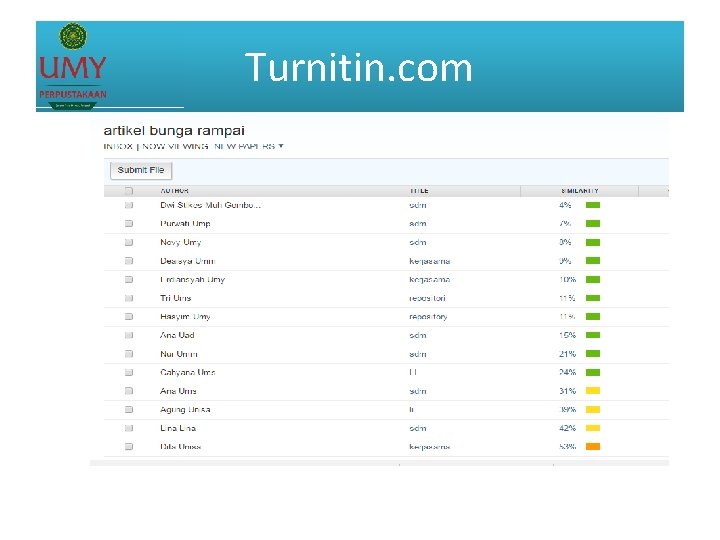720x540 pixels.
Task: Click the 31% similarity value
Action: 568,391
